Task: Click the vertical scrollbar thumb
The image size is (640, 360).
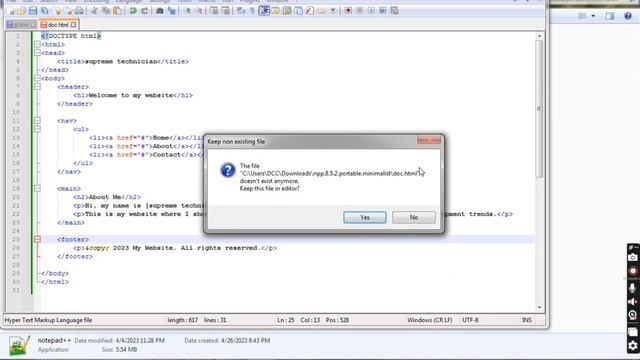Action: (539, 109)
